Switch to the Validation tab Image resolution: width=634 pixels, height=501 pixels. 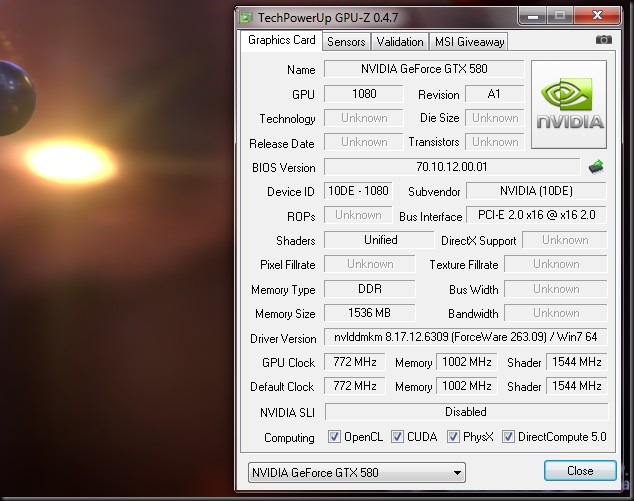point(400,42)
